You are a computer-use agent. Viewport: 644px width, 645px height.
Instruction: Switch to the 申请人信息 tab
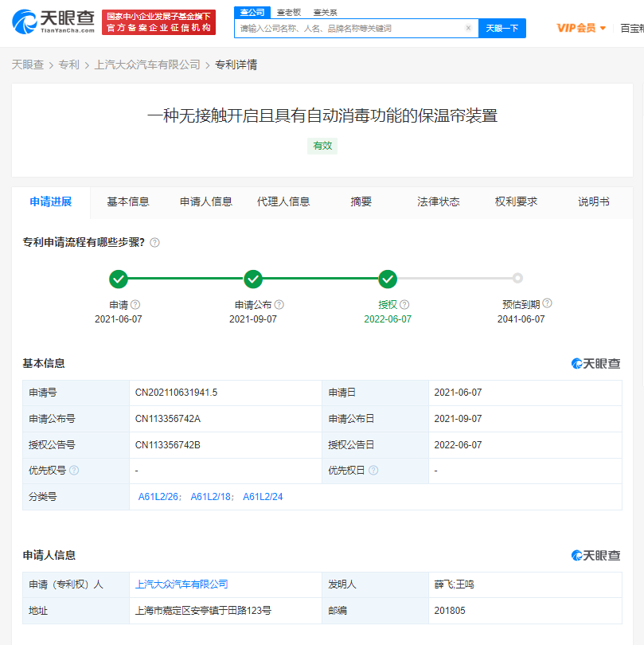(x=206, y=202)
